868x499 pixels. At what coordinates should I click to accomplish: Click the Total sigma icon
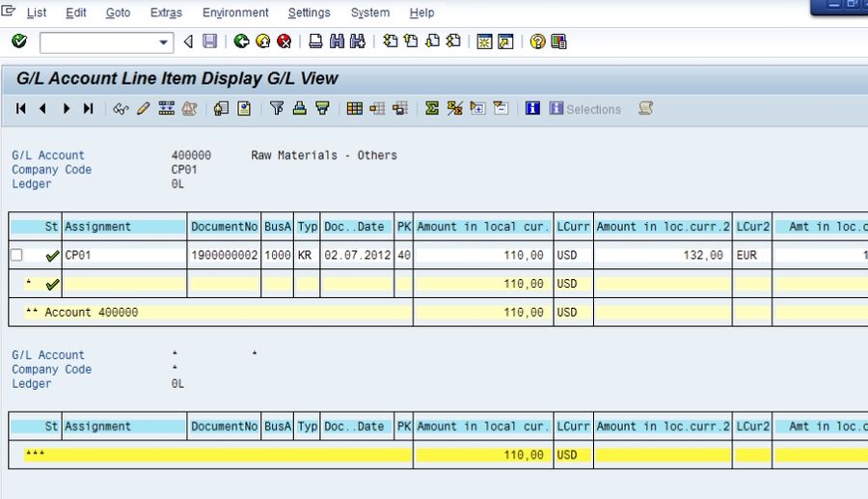coord(432,108)
